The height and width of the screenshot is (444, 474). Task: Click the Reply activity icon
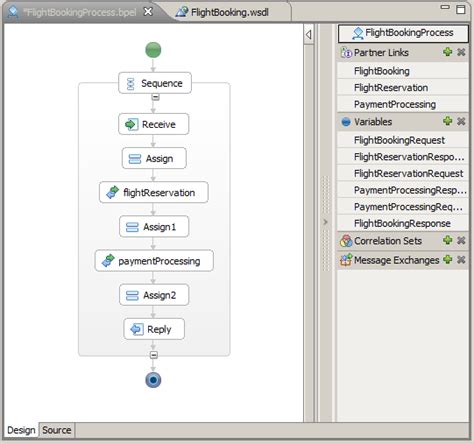[x=137, y=329]
